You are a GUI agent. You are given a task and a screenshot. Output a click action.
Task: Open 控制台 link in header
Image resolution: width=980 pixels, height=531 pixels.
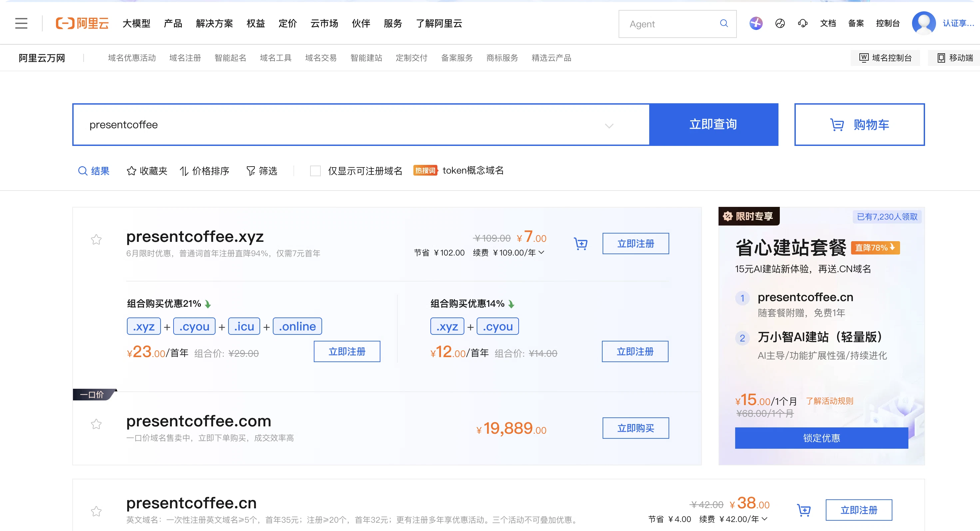887,24
